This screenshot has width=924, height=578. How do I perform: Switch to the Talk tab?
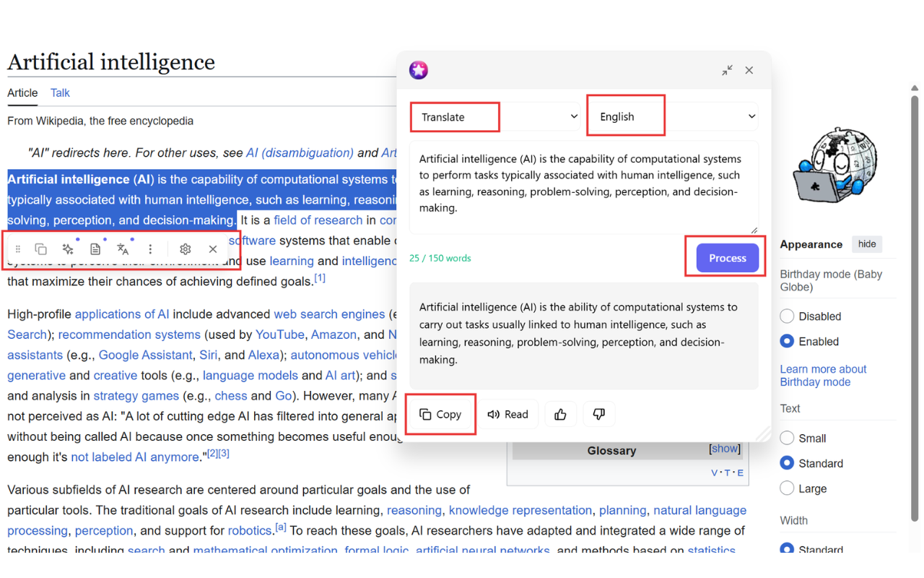click(59, 92)
